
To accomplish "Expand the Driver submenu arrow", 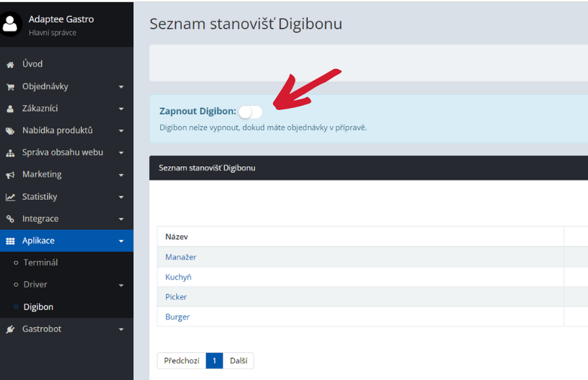I will (121, 285).
